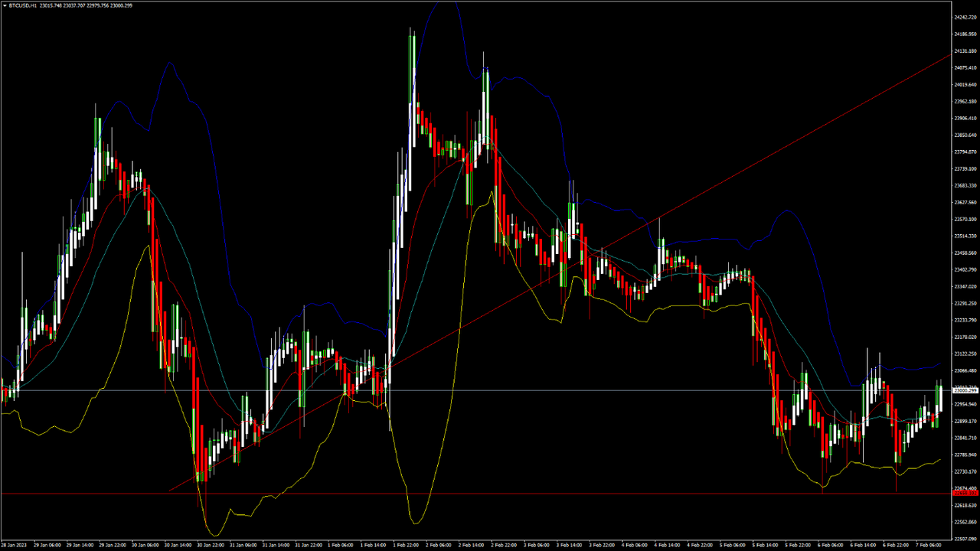
Task: Click the 7 Feb 06:00 time label
Action: 929,546
